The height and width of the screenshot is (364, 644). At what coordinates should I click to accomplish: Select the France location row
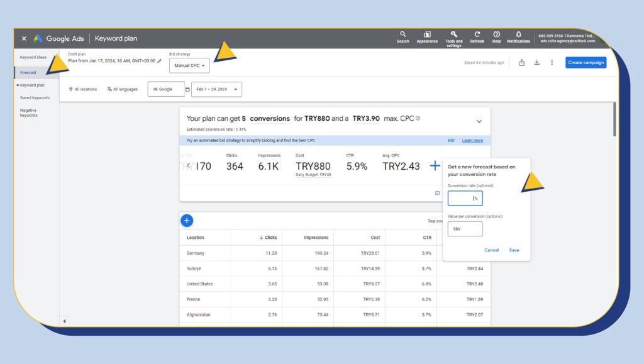pos(335,299)
